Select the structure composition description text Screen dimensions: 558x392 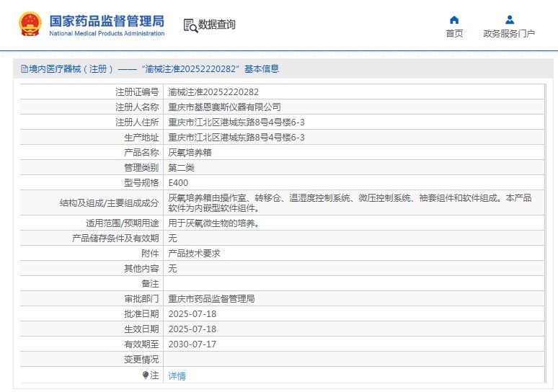pyautogui.click(x=350, y=202)
